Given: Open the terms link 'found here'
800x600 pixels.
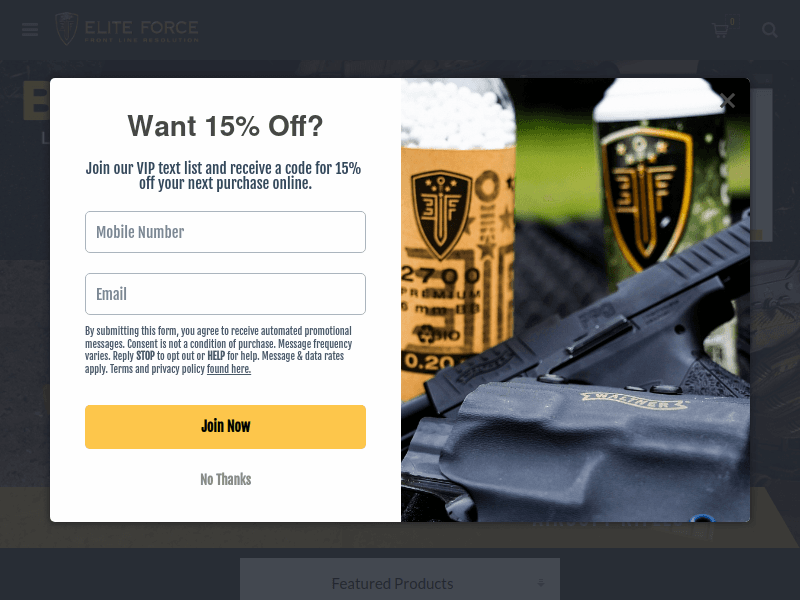Looking at the screenshot, I should pyautogui.click(x=229, y=369).
